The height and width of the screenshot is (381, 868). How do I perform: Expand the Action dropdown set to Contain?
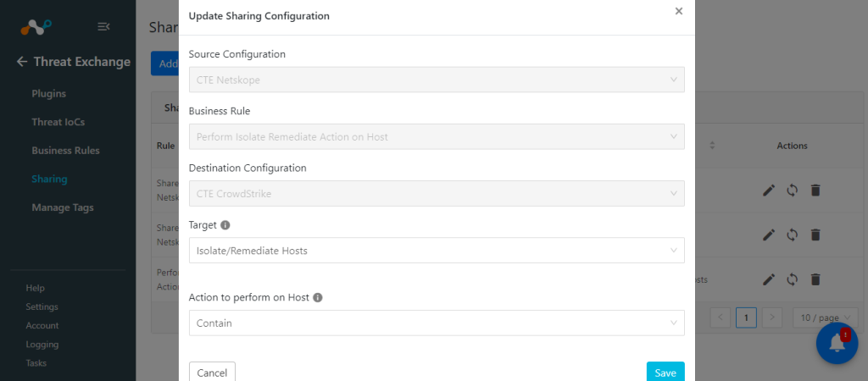437,323
